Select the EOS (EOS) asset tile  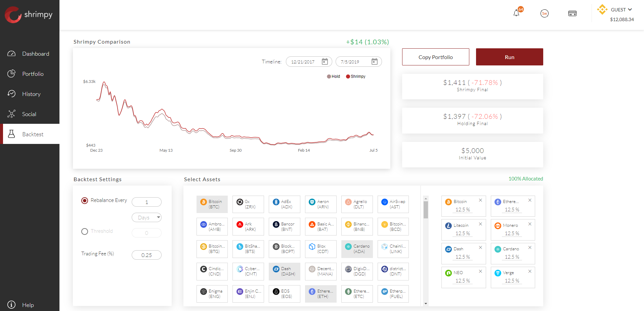(x=285, y=294)
